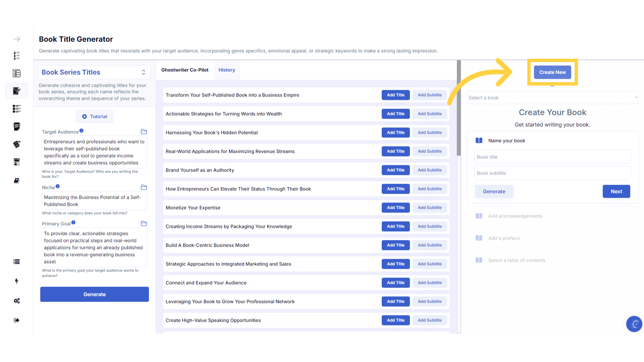The width and height of the screenshot is (644, 362).
Task: Open settings gears icon in sidebar
Action: point(16,301)
